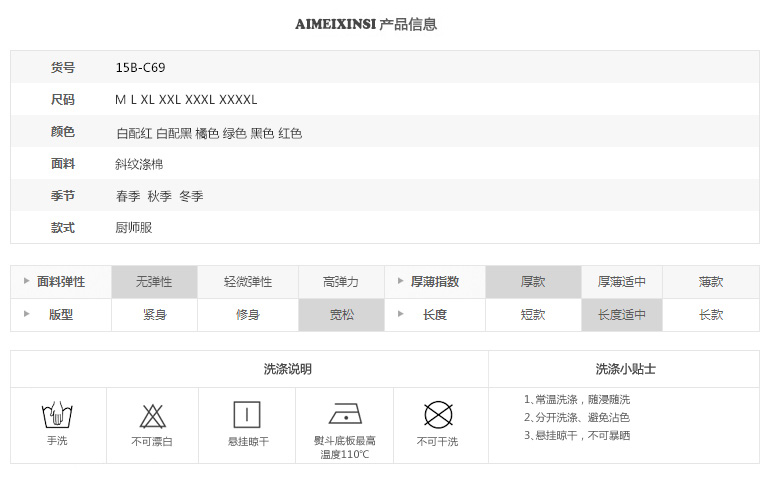Screen dimensions: 780x482
Task: Click the arrow beside 版型
Action: pyautogui.click(x=26, y=314)
